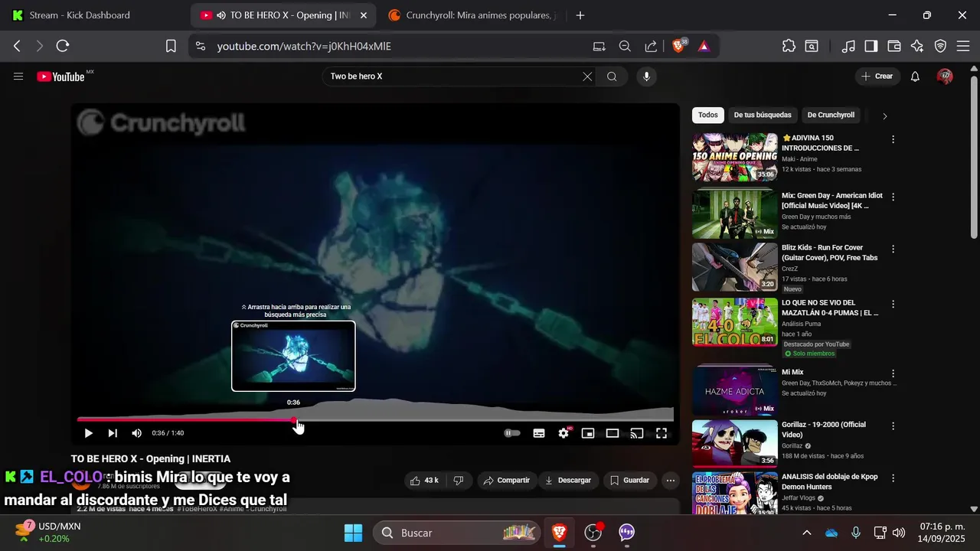Open Brave VPN shield icon
980x551 pixels.
(x=940, y=46)
